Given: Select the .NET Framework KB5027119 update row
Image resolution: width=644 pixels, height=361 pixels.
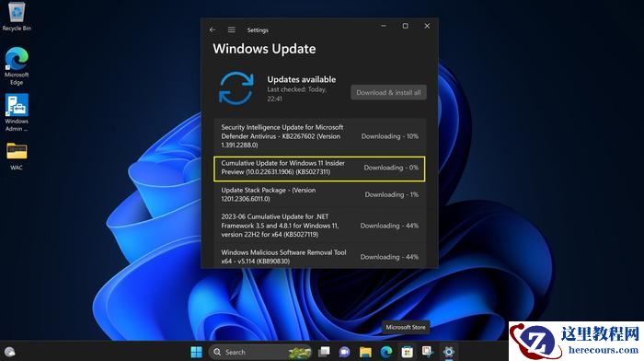Looking at the screenshot, I should click(x=319, y=226).
